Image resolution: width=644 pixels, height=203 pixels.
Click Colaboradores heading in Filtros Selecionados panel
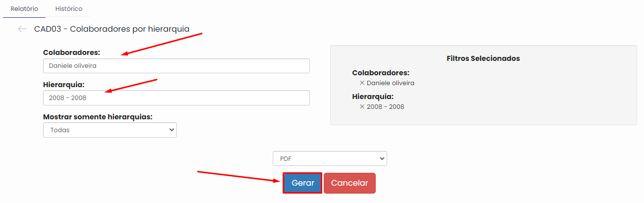[x=381, y=73]
